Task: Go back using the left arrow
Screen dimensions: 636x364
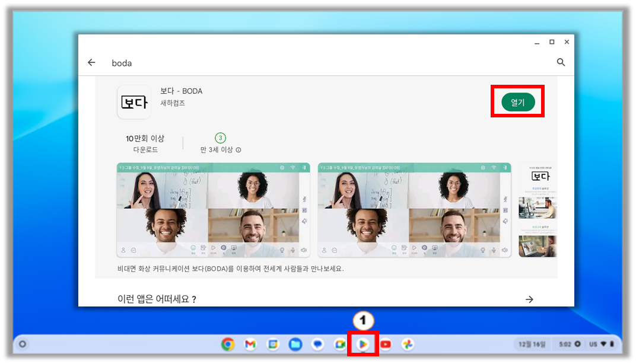Action: coord(92,62)
